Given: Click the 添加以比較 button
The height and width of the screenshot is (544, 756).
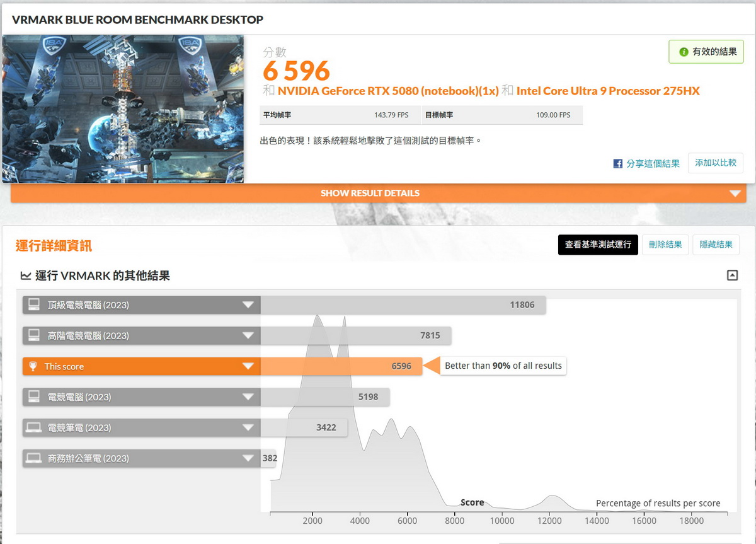Looking at the screenshot, I should [x=715, y=163].
